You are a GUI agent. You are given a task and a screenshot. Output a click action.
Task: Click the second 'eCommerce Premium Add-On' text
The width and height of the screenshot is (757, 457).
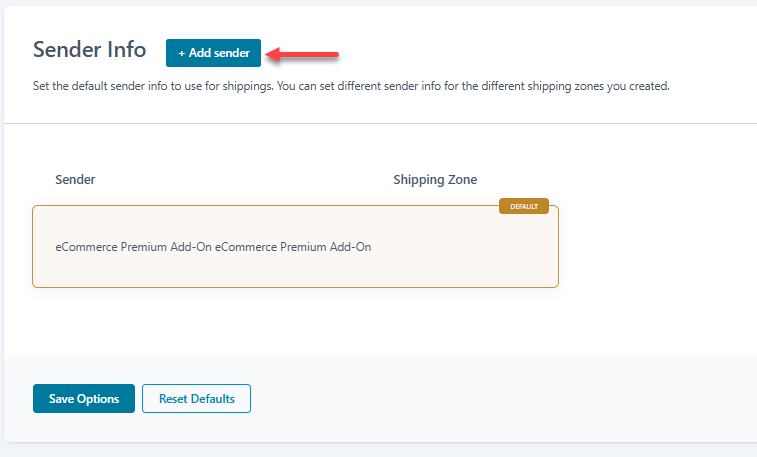pyautogui.click(x=292, y=247)
